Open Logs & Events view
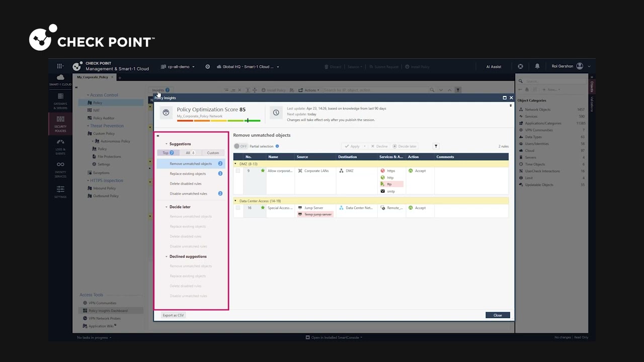Viewport: 644px width, 362px height. click(60, 146)
